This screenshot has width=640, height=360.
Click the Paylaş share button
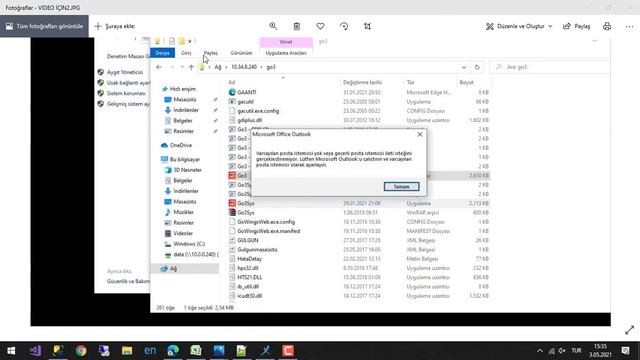pyautogui.click(x=576, y=26)
